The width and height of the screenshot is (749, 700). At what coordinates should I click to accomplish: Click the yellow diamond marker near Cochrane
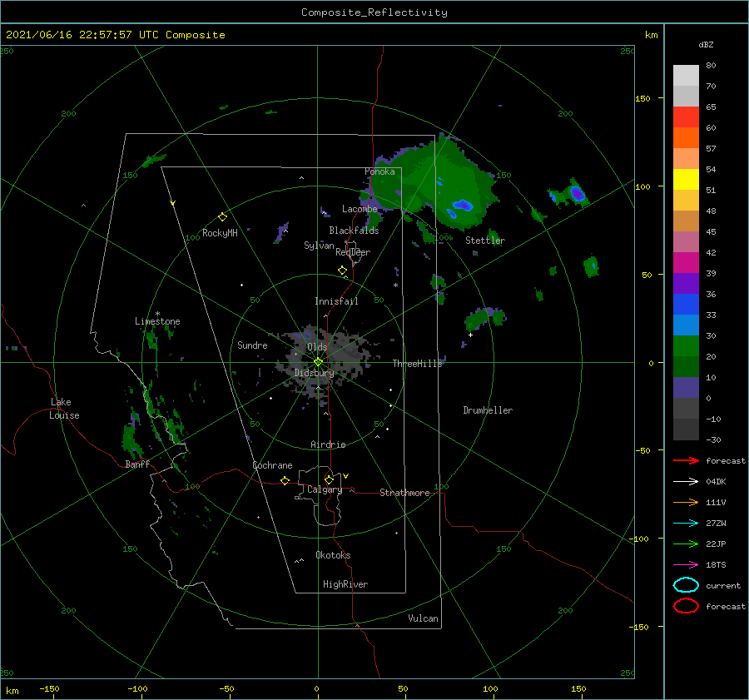pyautogui.click(x=285, y=480)
